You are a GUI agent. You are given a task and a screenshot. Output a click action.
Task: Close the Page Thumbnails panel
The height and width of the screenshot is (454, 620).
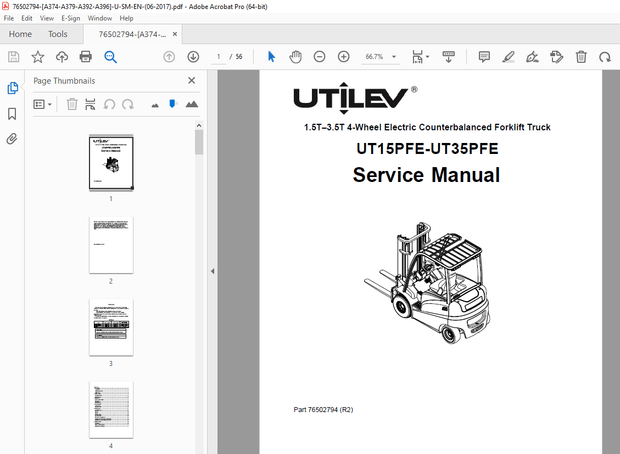(192, 81)
